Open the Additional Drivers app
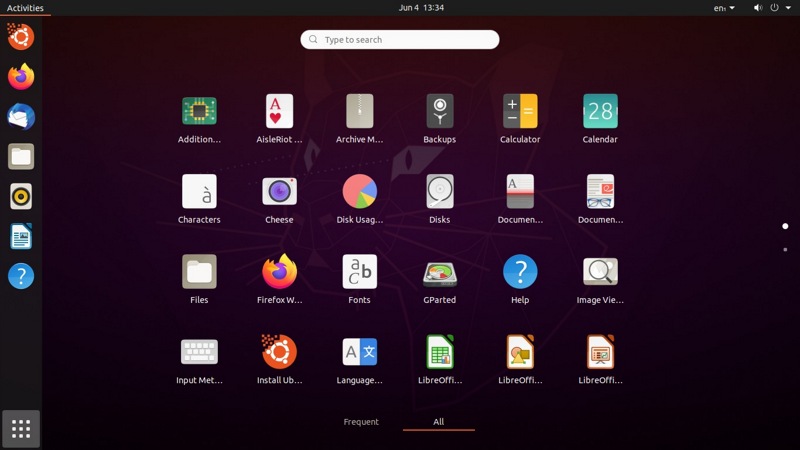 (x=199, y=111)
